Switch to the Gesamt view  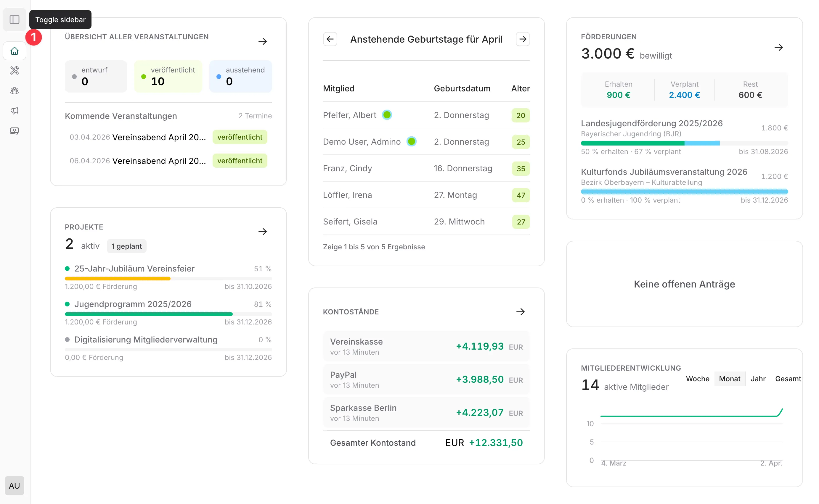pos(788,379)
